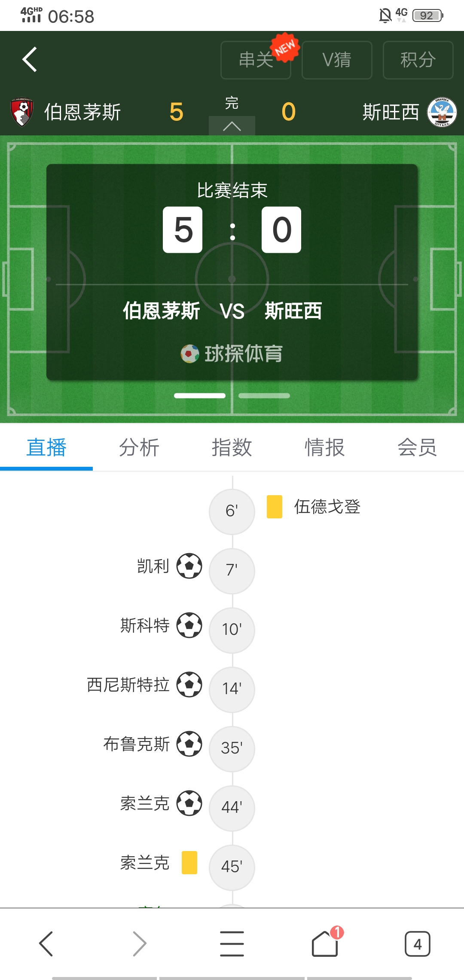Open the browser tabs counter showing 4
This screenshot has height=980, width=464.
pos(417,944)
